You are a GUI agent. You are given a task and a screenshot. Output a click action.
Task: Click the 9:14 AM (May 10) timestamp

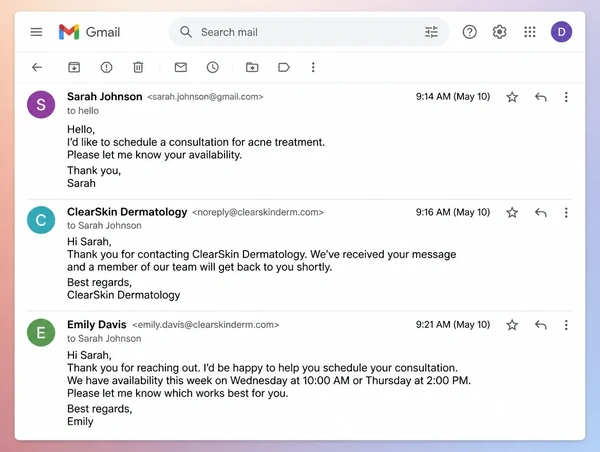453,96
